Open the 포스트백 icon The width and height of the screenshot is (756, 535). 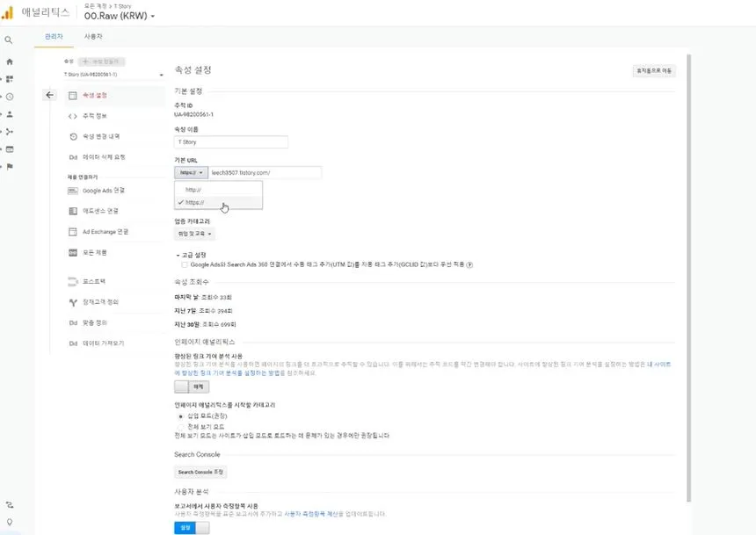click(73, 281)
